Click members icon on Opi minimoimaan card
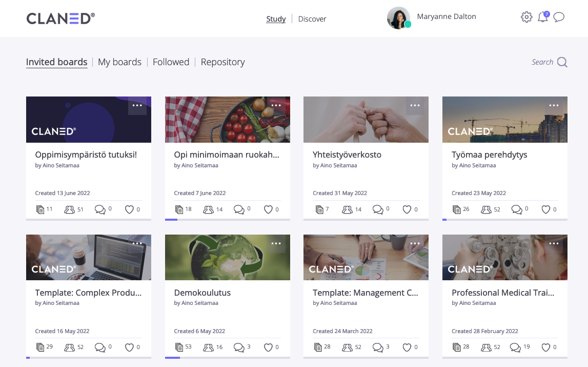This screenshot has width=588, height=367. tap(208, 209)
